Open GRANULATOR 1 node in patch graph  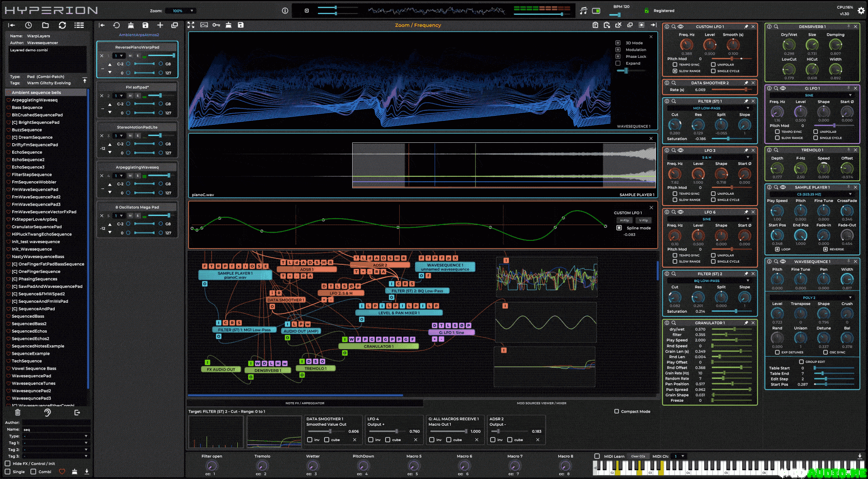coord(378,347)
